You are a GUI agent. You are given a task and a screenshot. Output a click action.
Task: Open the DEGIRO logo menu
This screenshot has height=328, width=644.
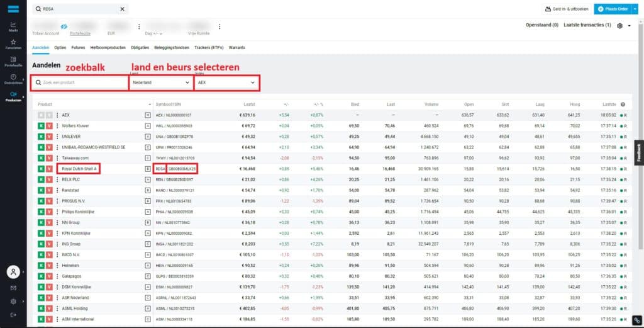[13, 9]
